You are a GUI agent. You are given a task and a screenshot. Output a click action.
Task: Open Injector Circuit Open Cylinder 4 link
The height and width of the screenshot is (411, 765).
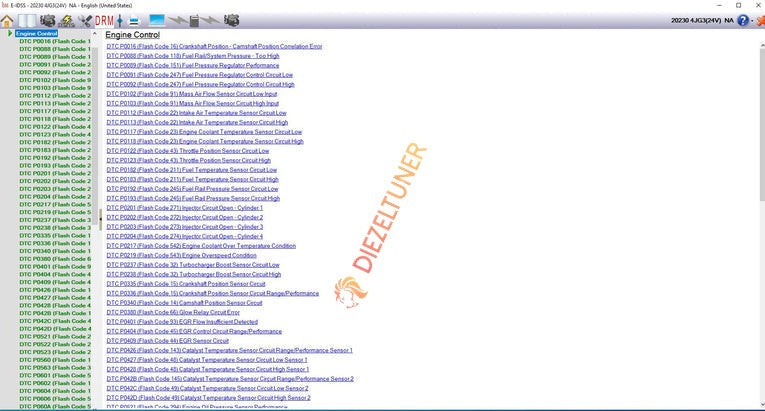184,237
